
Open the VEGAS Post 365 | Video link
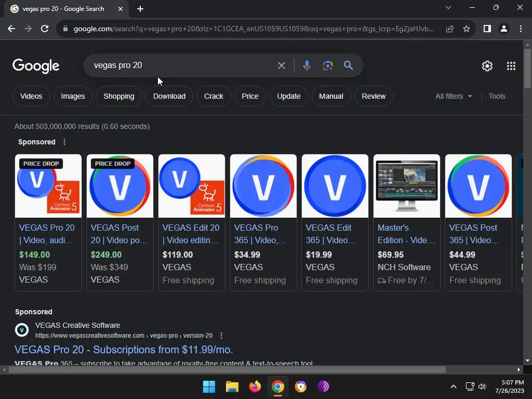(x=474, y=234)
